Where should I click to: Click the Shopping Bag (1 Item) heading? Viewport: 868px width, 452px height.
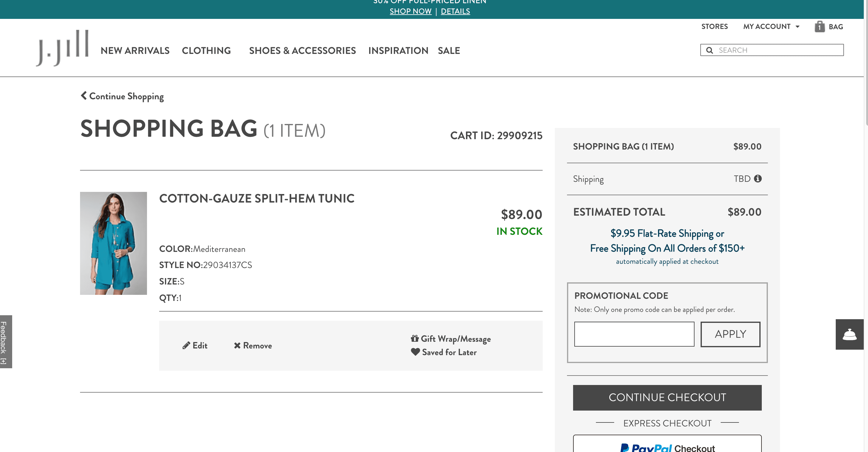click(202, 129)
